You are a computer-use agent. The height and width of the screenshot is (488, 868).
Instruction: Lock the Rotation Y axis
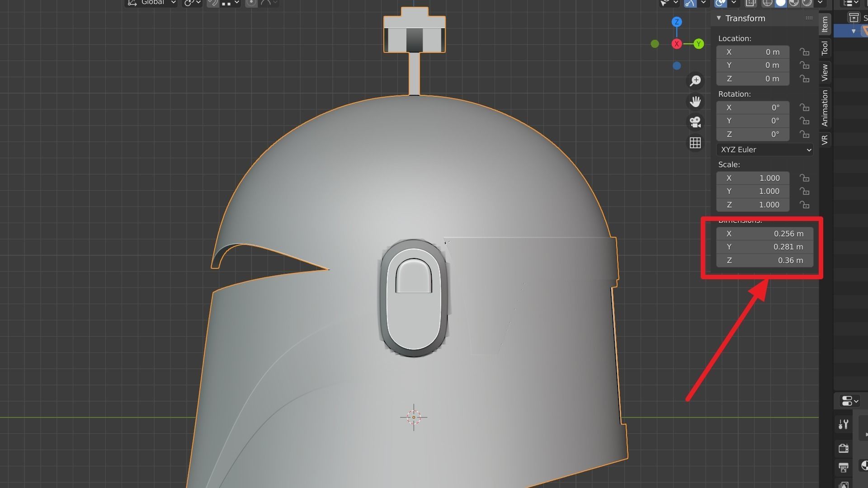pos(804,121)
